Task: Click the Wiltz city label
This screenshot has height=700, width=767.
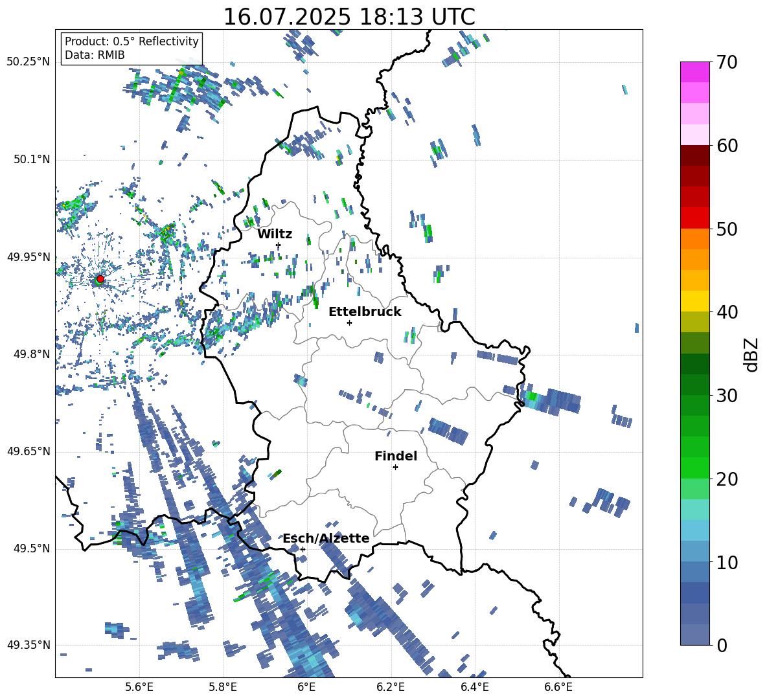Action: 275,234
